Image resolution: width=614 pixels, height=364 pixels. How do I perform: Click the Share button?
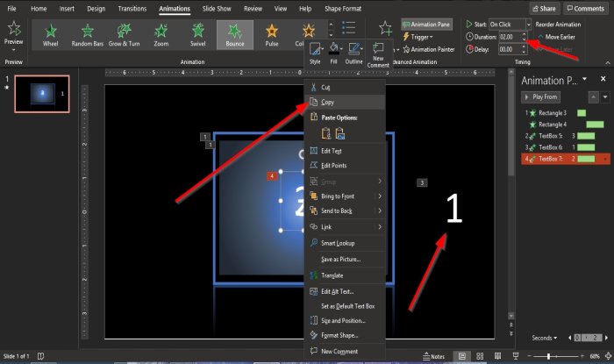543,8
